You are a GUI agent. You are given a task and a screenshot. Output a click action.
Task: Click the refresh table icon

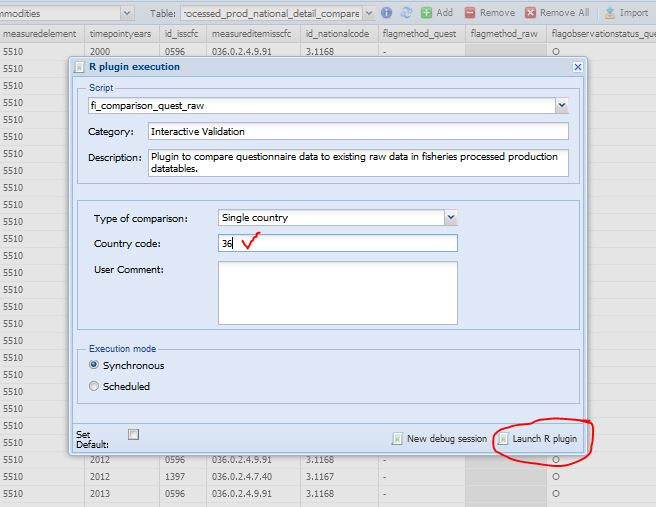[406, 13]
